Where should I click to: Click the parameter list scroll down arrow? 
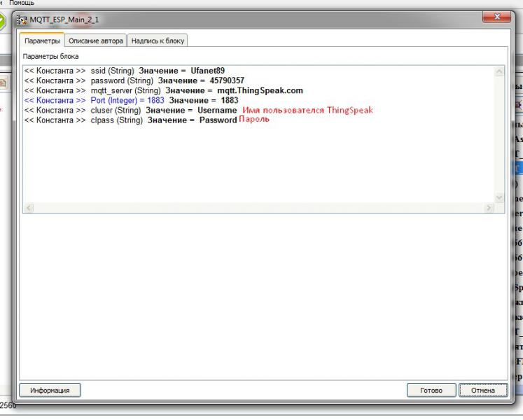pyautogui.click(x=499, y=199)
